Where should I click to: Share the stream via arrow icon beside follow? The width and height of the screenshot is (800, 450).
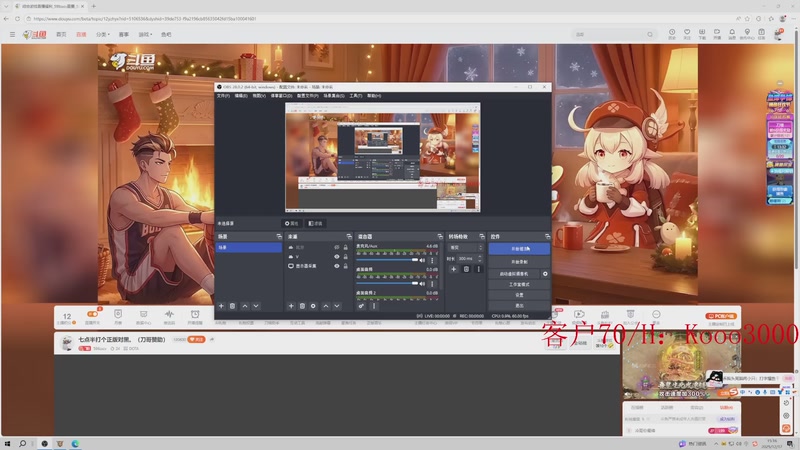(212, 339)
